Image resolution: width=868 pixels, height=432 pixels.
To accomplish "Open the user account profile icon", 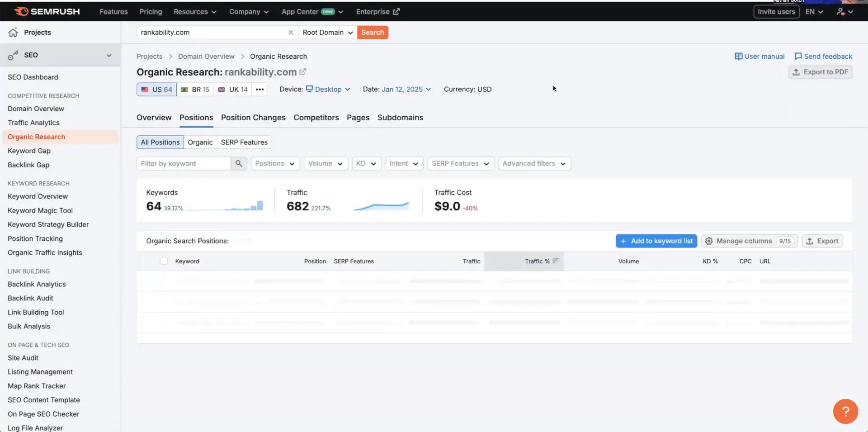I will click(x=840, y=11).
